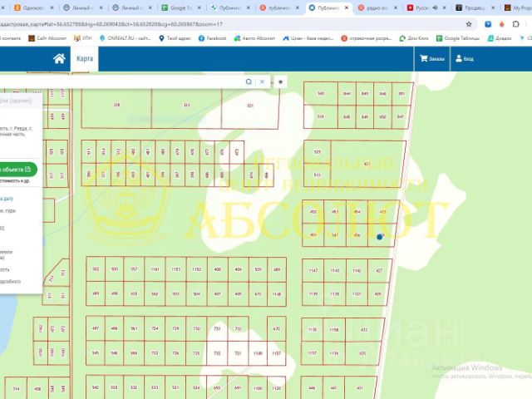Select parcel 1161 on the map
This screenshot has height=399, width=532.
tap(155, 269)
